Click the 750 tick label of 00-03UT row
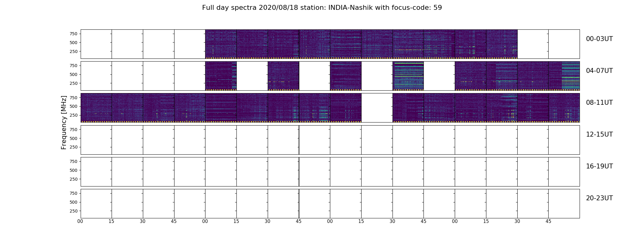Image resolution: width=644 pixels, height=245 pixels. 74,34
